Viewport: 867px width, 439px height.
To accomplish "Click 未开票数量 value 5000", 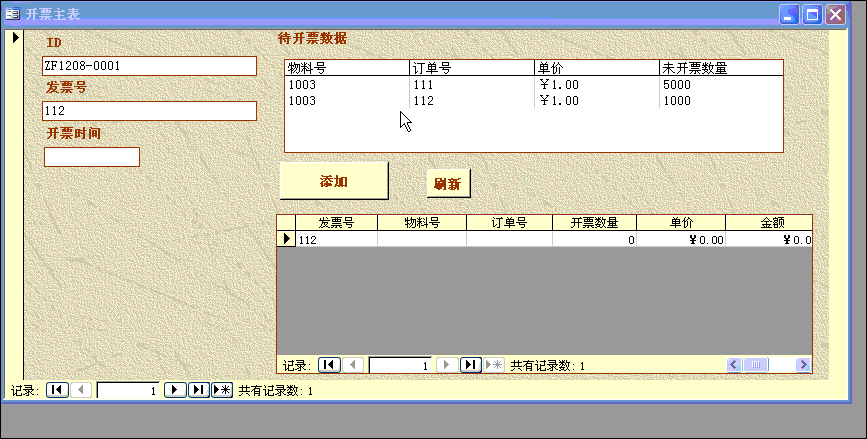I will click(677, 85).
